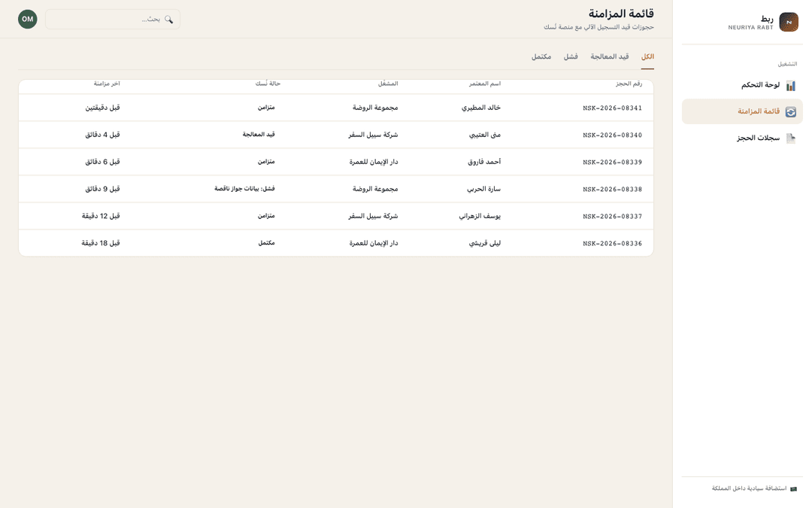Click column header رقم الحجز
Screen dimensions: 812x508
pyautogui.click(x=629, y=84)
